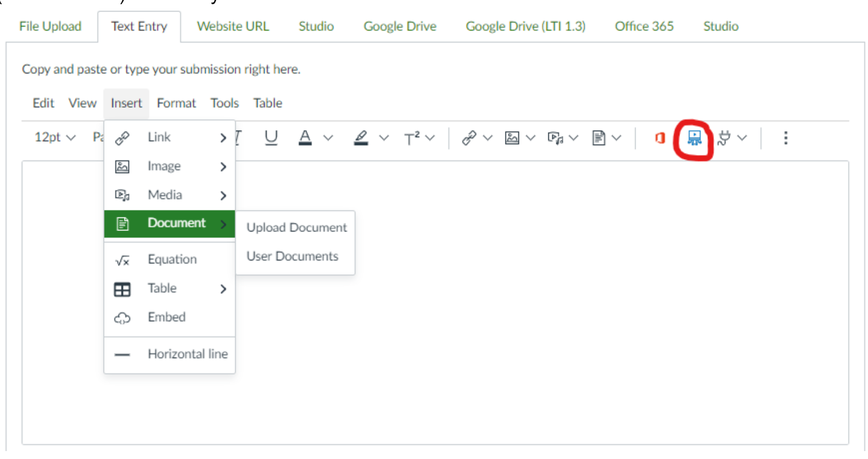The height and width of the screenshot is (459, 868).
Task: Select the text color icon
Action: [x=305, y=138]
